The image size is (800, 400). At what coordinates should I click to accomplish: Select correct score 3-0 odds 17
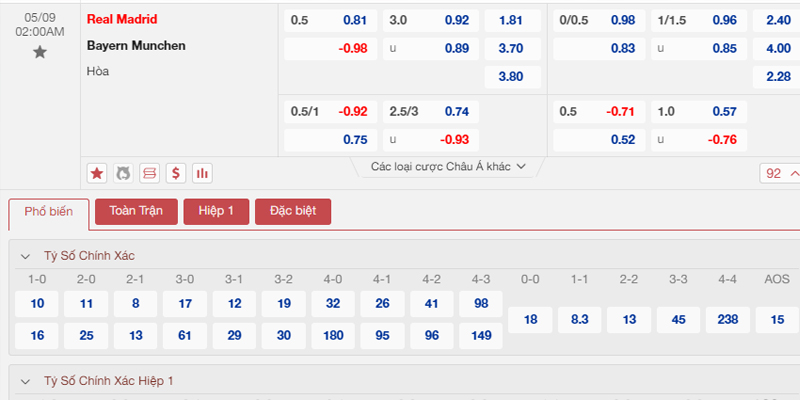(x=185, y=304)
